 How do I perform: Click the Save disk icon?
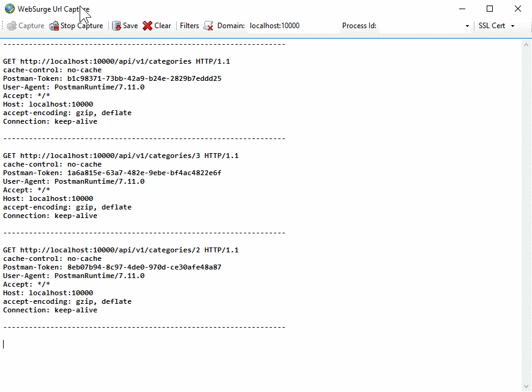point(116,26)
